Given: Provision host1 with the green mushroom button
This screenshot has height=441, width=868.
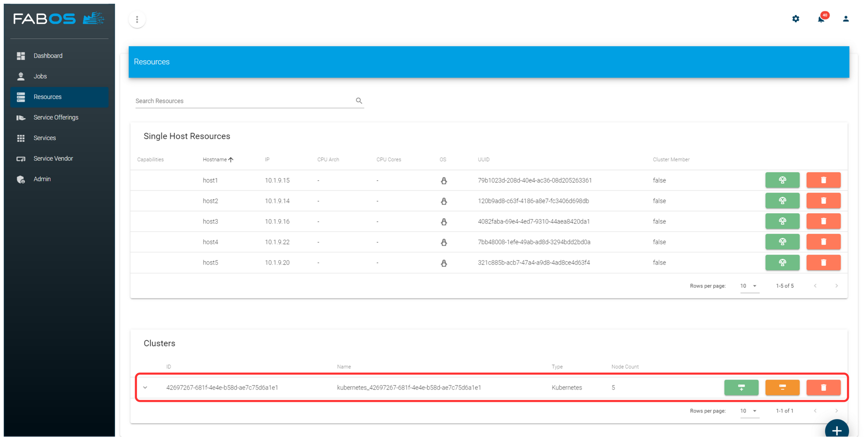Looking at the screenshot, I should (x=782, y=180).
